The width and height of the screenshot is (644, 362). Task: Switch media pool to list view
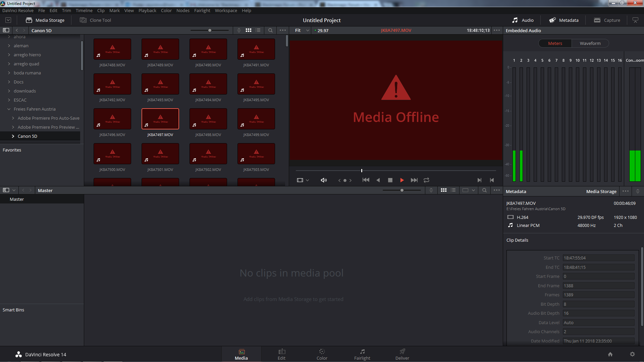[453, 190]
